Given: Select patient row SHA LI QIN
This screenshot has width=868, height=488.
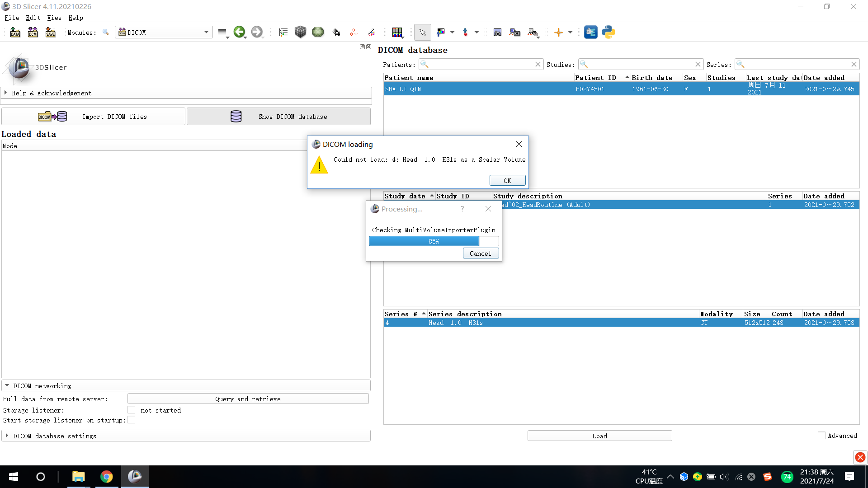Looking at the screenshot, I should (x=621, y=89).
